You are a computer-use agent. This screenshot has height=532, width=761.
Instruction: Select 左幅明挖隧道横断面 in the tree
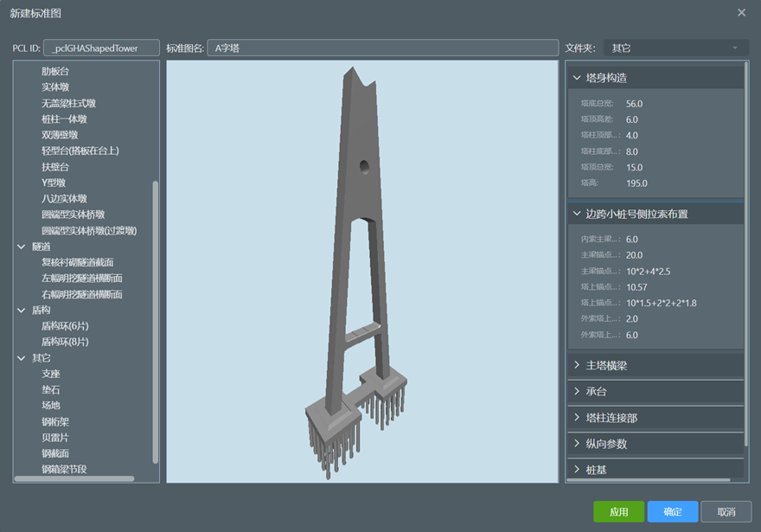click(81, 279)
